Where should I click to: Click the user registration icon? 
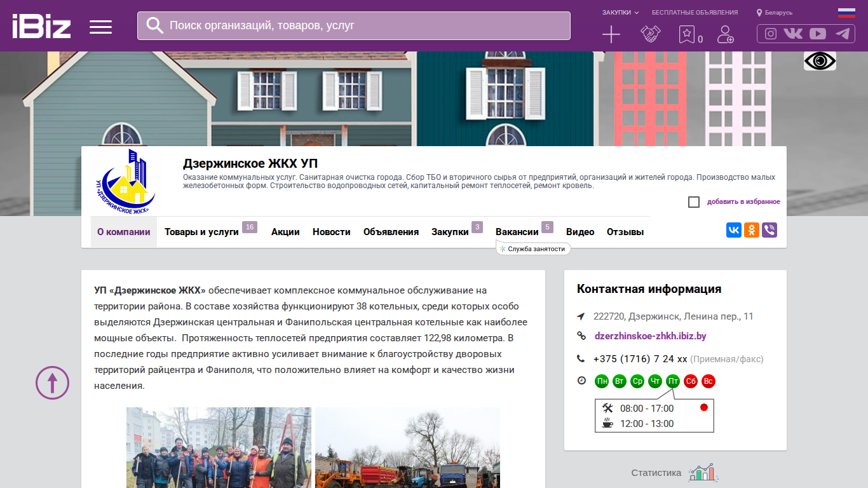(725, 34)
